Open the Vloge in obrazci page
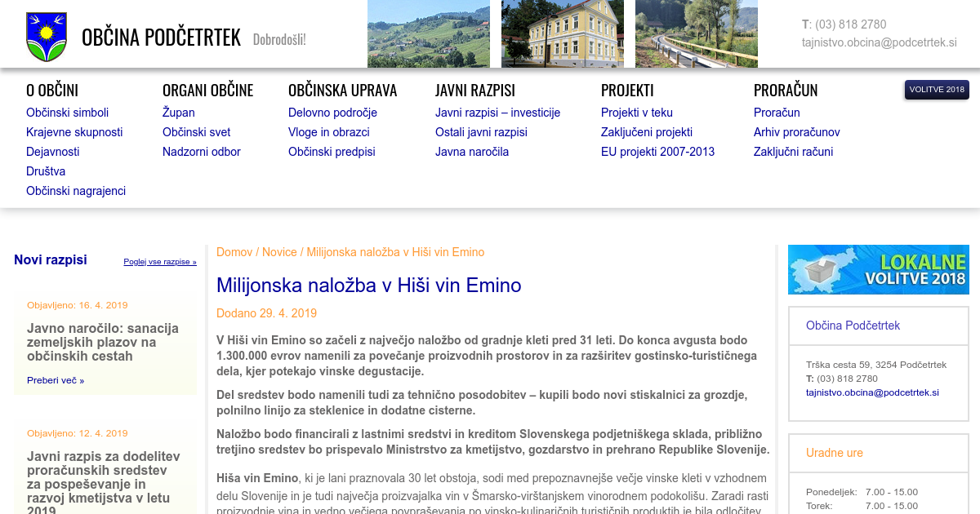Viewport: 980px width, 514px height. 328,132
